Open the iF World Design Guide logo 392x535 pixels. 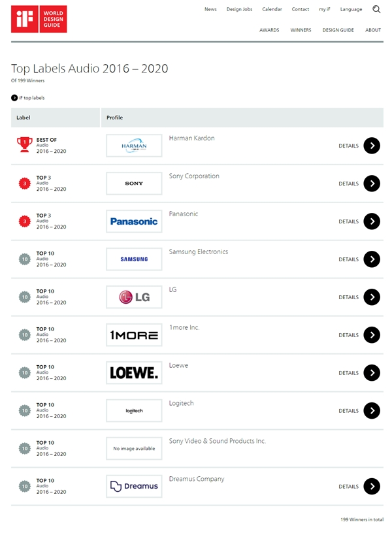click(x=39, y=19)
